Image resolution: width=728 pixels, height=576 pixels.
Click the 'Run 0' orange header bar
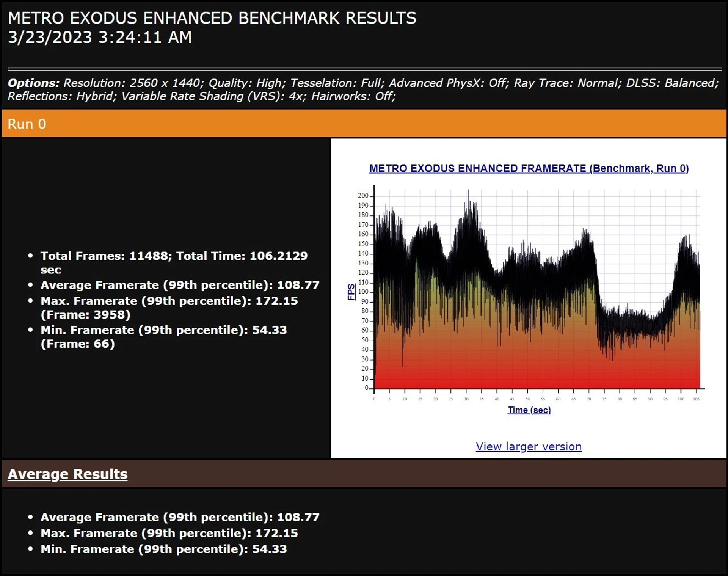pos(364,124)
